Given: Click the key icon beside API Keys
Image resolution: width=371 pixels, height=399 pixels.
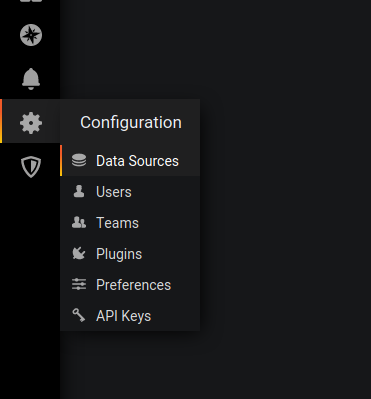Looking at the screenshot, I should tap(79, 315).
